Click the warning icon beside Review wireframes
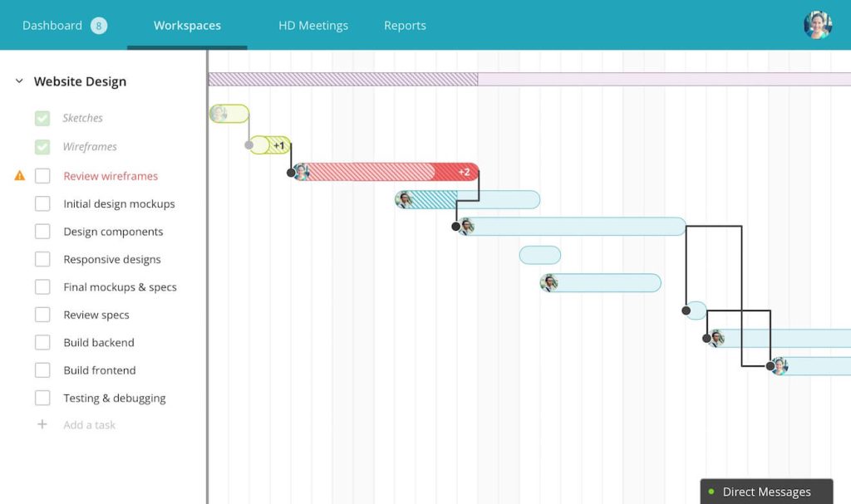This screenshot has width=851, height=504. coord(20,175)
